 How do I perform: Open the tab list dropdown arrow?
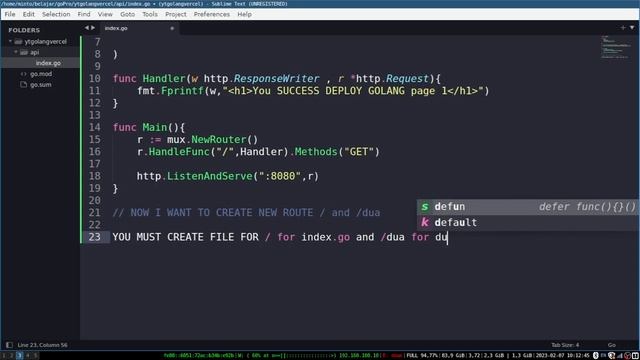(x=632, y=27)
